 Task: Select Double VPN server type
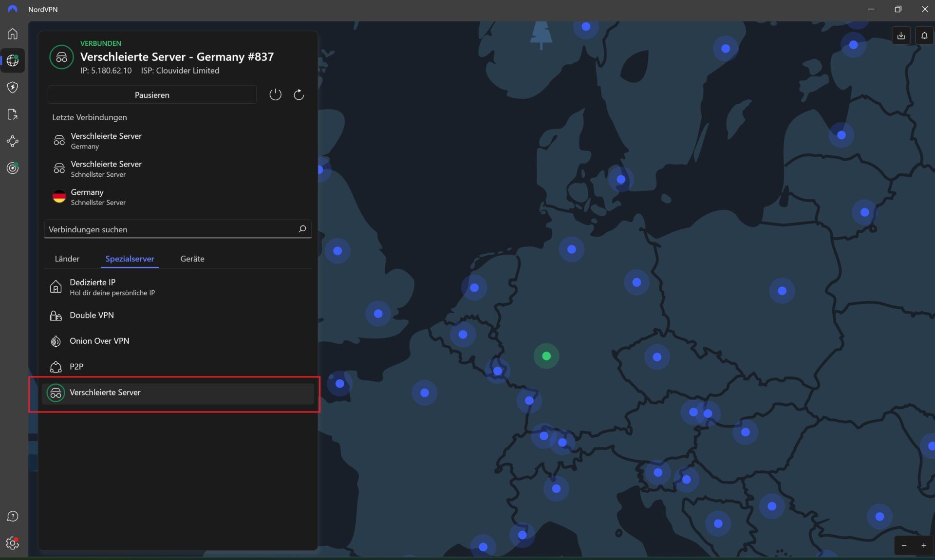coord(178,315)
